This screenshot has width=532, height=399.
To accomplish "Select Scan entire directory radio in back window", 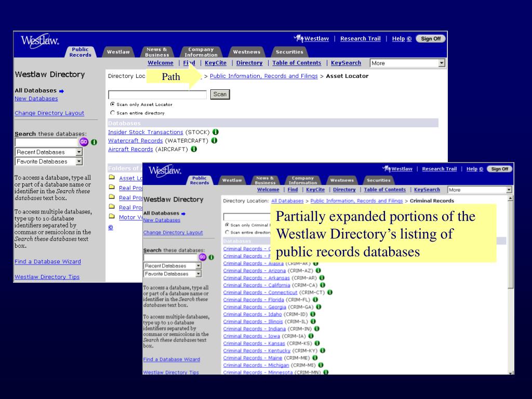I will click(112, 113).
